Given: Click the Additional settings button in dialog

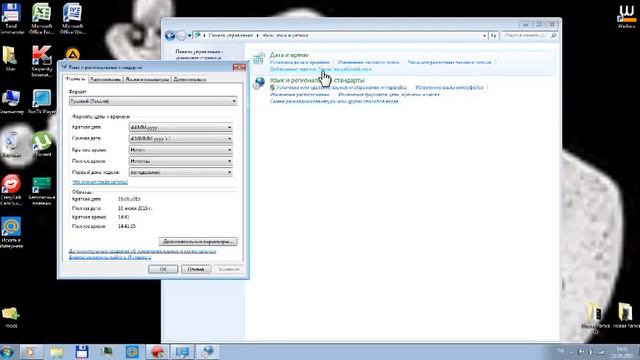Looking at the screenshot, I should point(198,242).
